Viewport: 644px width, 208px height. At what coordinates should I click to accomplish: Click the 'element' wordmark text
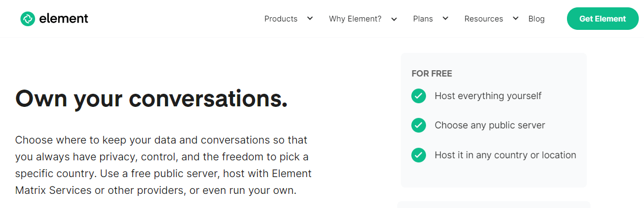pyautogui.click(x=63, y=19)
